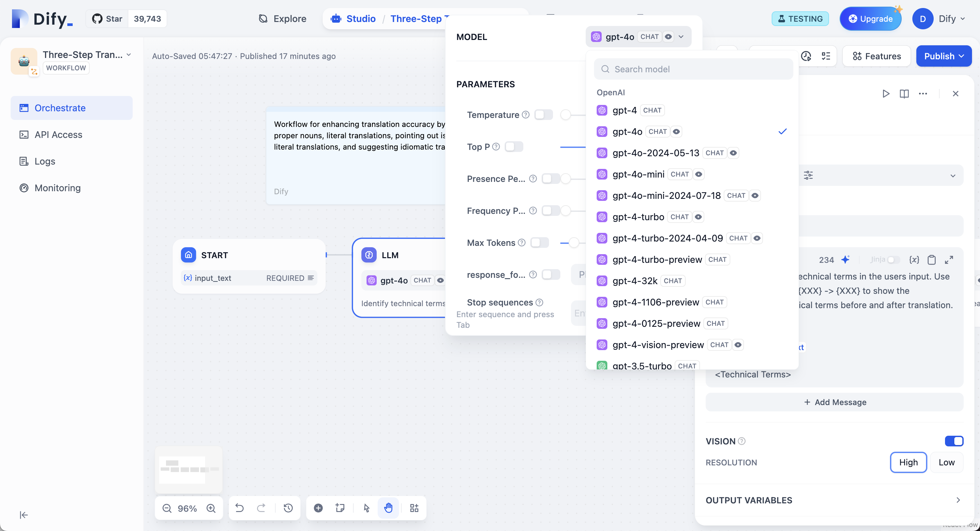The height and width of the screenshot is (531, 980).
Task: Toggle the Presence Penalty switch
Action: pyautogui.click(x=551, y=179)
